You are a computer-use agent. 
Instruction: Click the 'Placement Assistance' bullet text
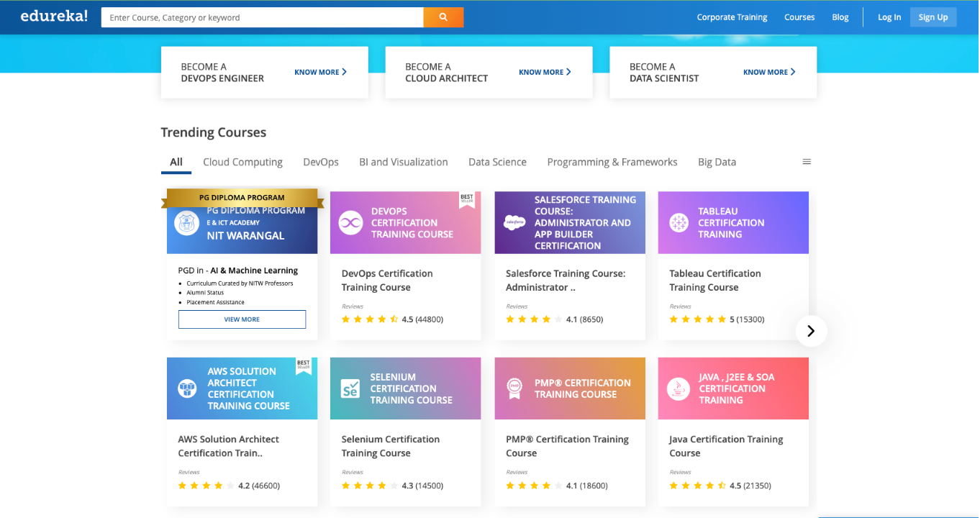[215, 302]
